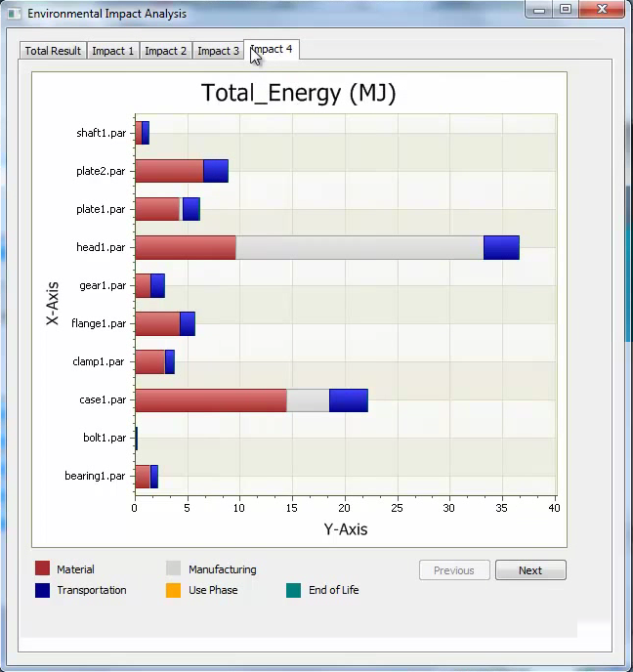Click the gray Manufacturing legend swatch
633x672 pixels.
tap(173, 568)
